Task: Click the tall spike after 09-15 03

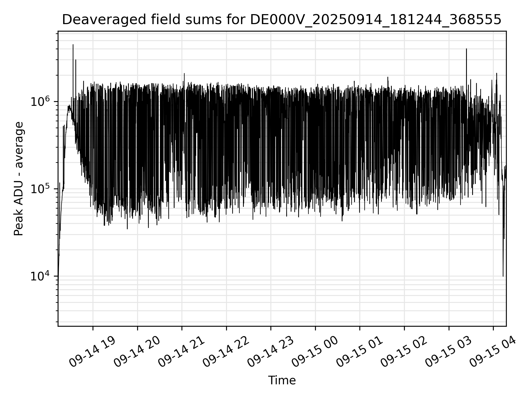Action: point(466,49)
